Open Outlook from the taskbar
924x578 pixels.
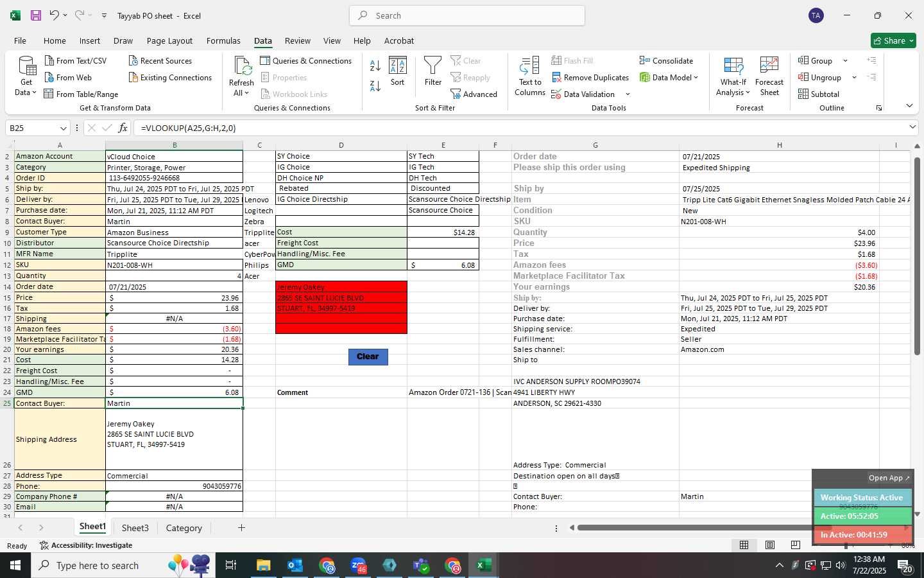(295, 565)
